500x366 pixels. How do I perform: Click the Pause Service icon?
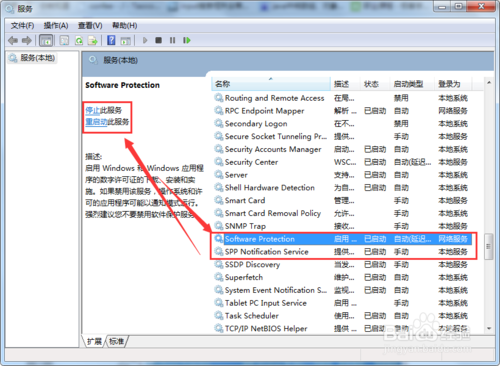(172, 40)
